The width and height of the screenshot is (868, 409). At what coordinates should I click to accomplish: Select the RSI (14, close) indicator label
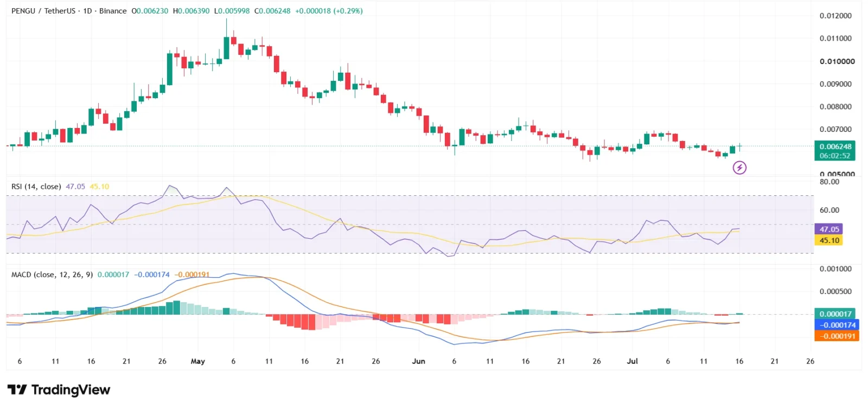(36, 187)
